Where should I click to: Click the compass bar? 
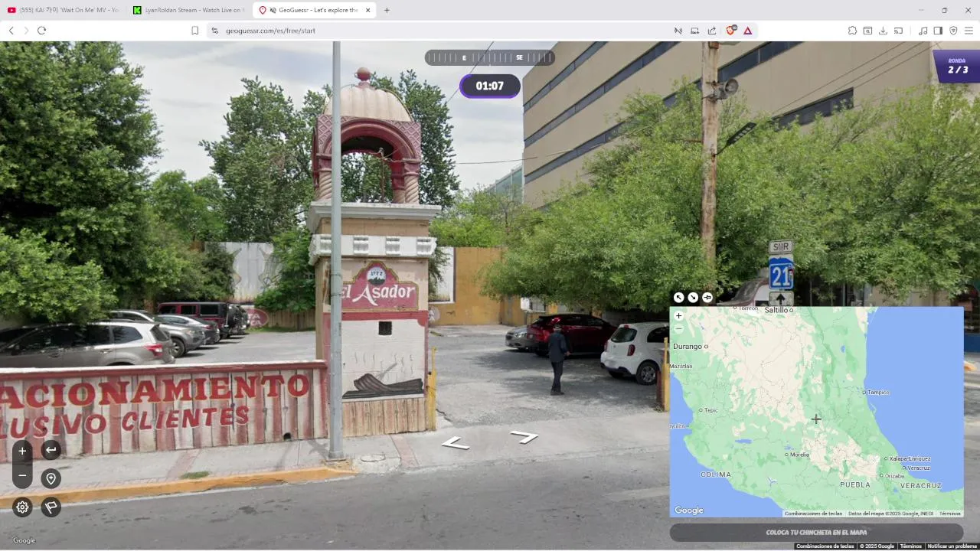pyautogui.click(x=489, y=57)
